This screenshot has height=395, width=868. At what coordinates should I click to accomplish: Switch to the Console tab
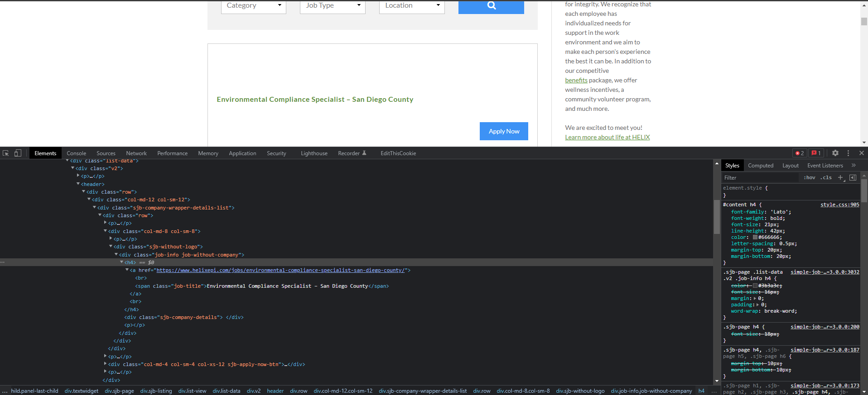click(x=76, y=153)
